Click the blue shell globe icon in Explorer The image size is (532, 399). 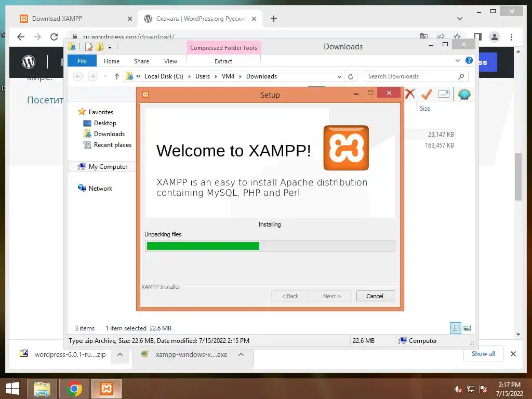click(x=464, y=94)
